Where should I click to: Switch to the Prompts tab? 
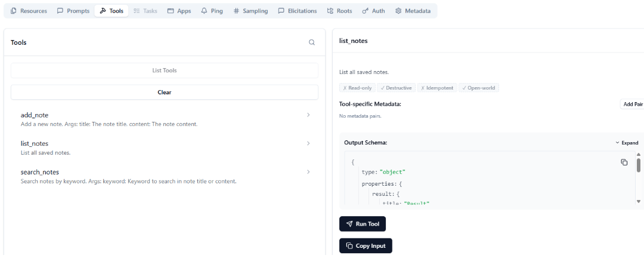pos(73,11)
